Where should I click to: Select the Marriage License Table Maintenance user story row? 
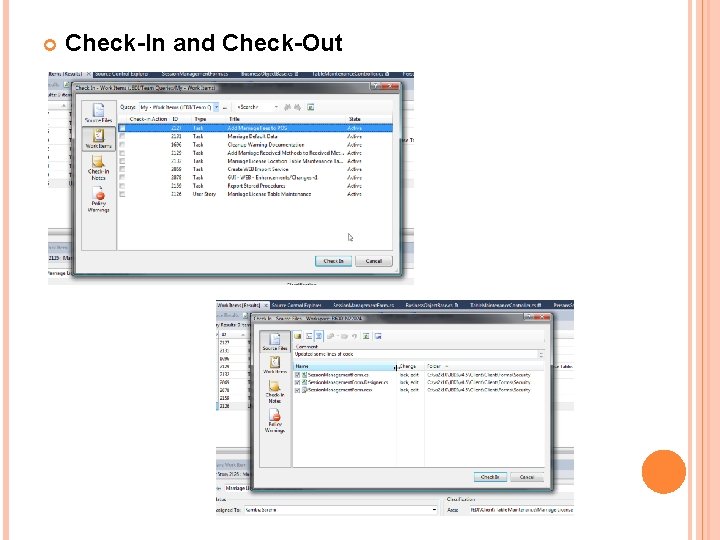[255, 194]
